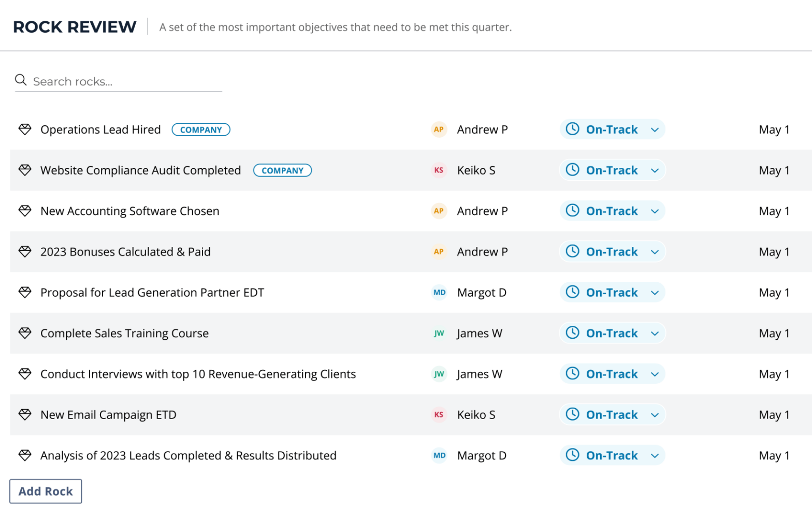Click COMPANY badge on Website Compliance Audit
Screen dimensions: 812x520
click(x=282, y=170)
